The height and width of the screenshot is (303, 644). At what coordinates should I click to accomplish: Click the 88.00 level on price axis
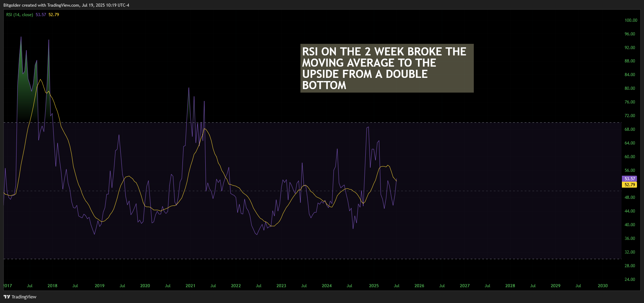pyautogui.click(x=630, y=61)
